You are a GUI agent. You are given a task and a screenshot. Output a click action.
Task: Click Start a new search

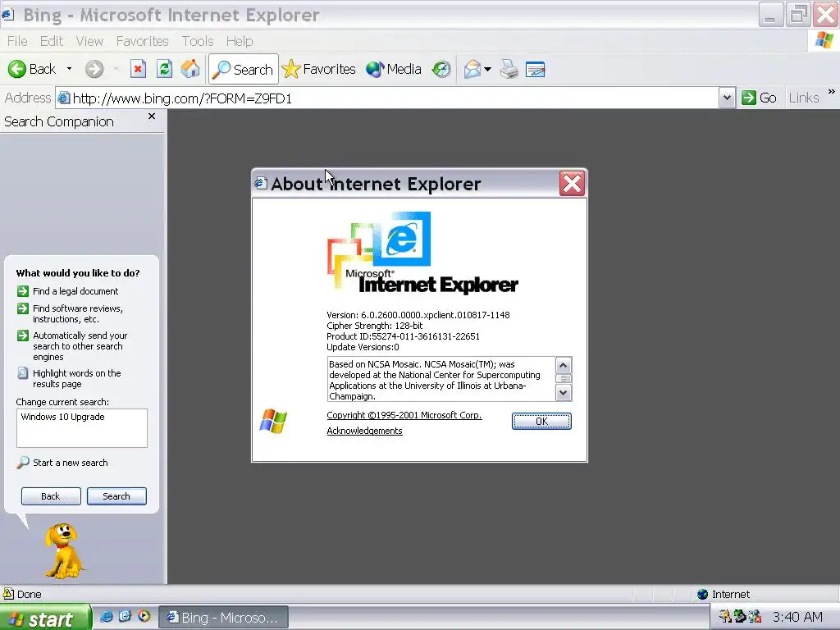point(71,463)
